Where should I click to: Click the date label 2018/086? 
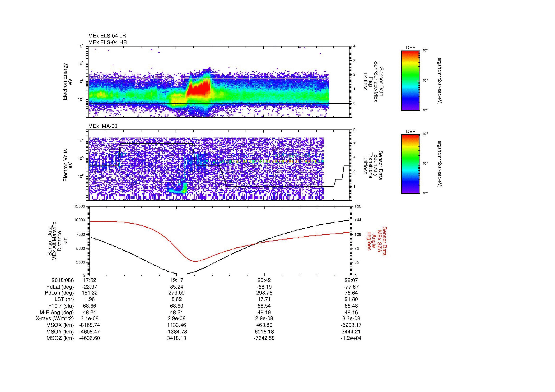point(63,280)
